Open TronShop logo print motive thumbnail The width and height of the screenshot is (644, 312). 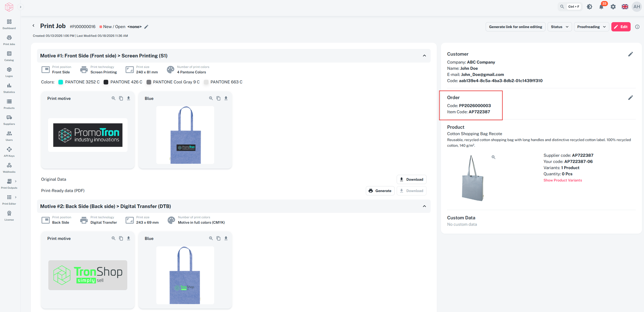88,275
